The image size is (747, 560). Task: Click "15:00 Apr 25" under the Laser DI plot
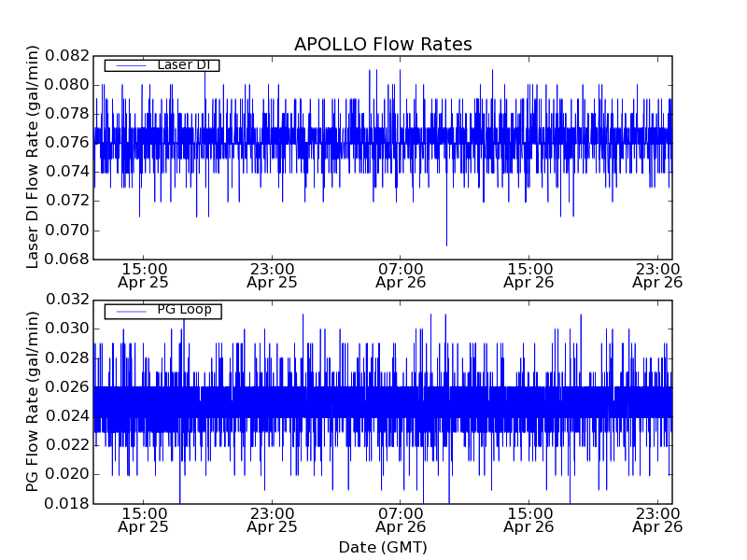[144, 275]
